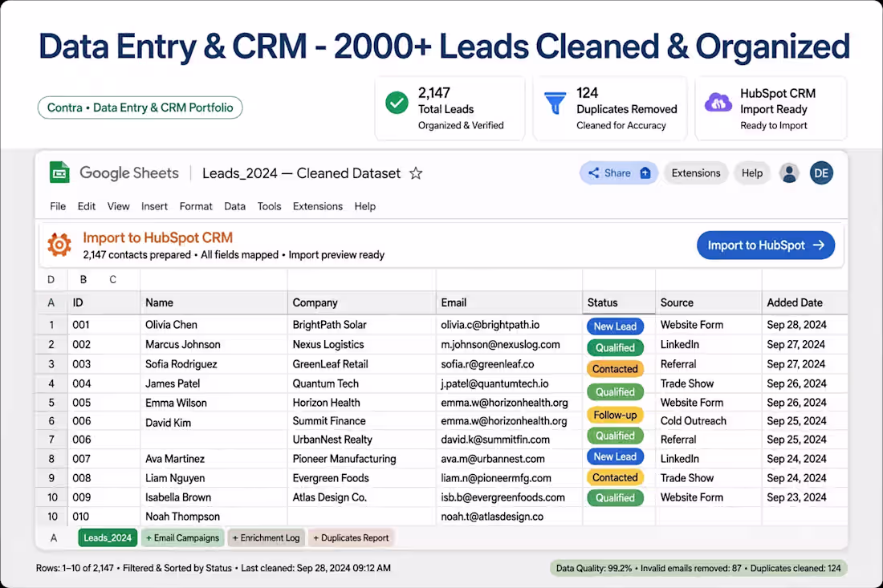Open the View menu

[x=118, y=206]
